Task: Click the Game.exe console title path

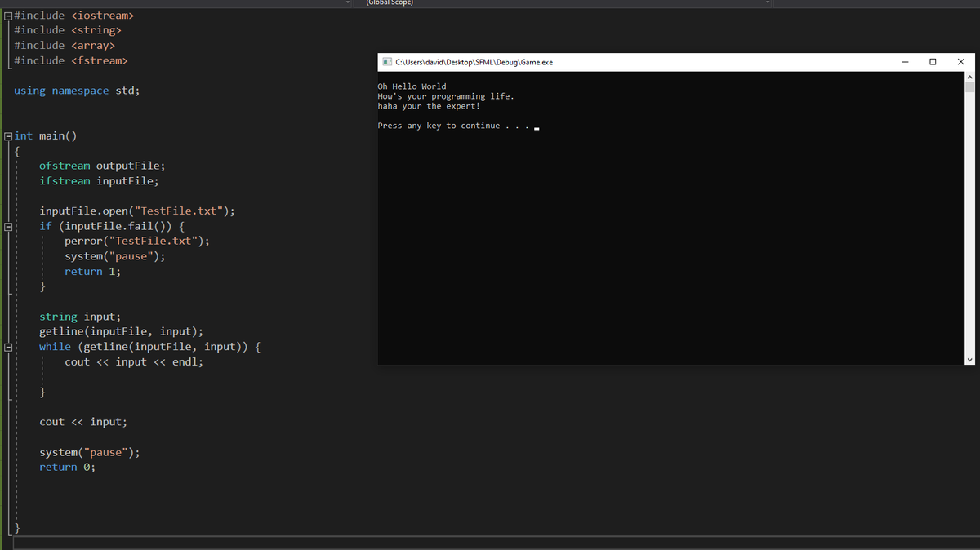Action: (474, 62)
